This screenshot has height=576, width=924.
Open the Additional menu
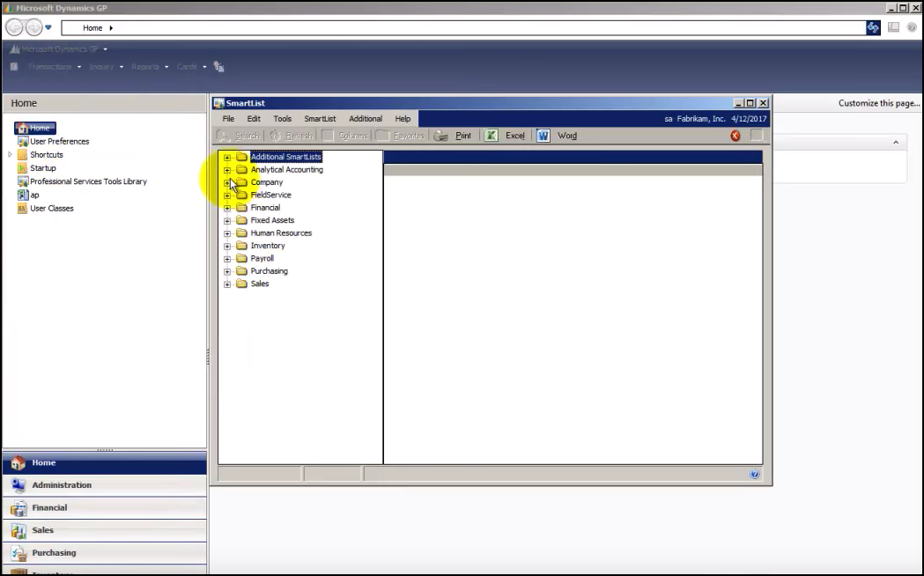tap(366, 119)
